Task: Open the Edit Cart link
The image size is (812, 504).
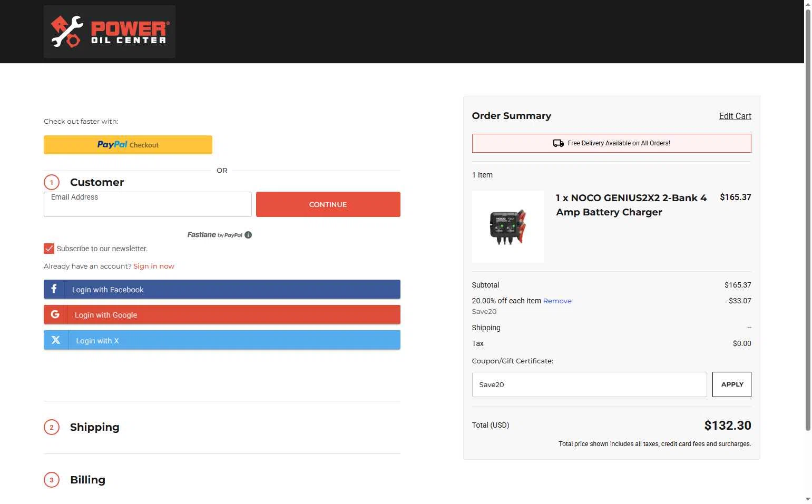Action: tap(735, 116)
